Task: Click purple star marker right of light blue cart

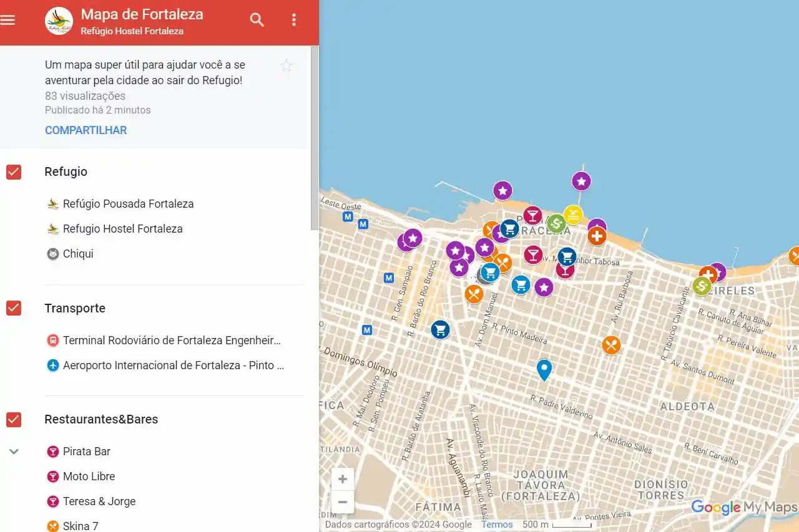Action: (x=544, y=287)
